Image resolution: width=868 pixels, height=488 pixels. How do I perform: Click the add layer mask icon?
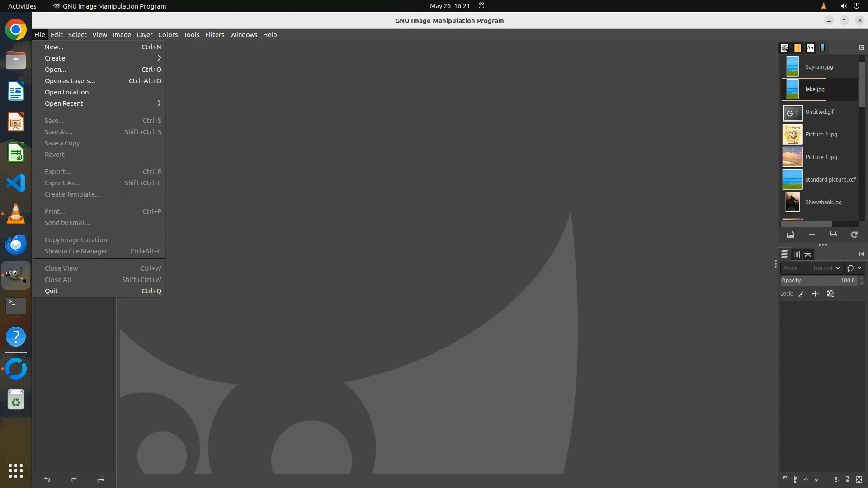(848, 479)
